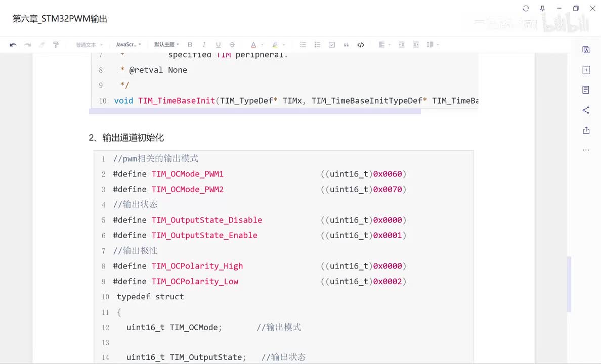Click the export icon in right sidebar
The height and width of the screenshot is (364, 601).
click(586, 130)
